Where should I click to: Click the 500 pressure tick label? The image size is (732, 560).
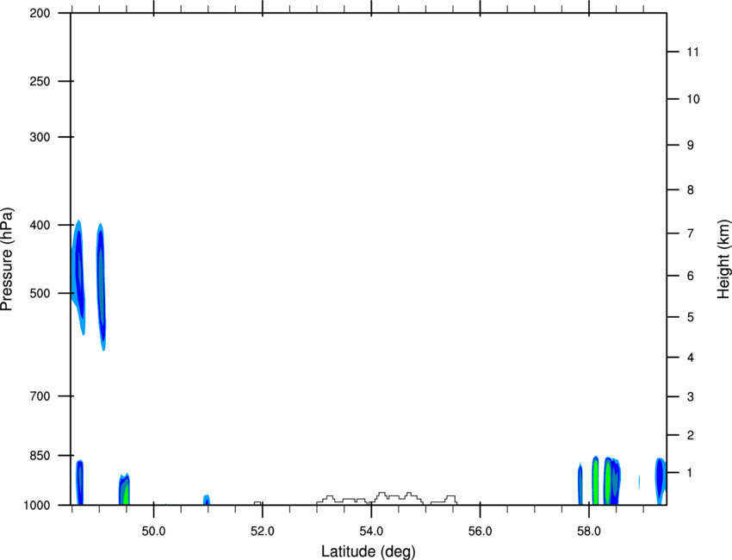[x=40, y=293]
